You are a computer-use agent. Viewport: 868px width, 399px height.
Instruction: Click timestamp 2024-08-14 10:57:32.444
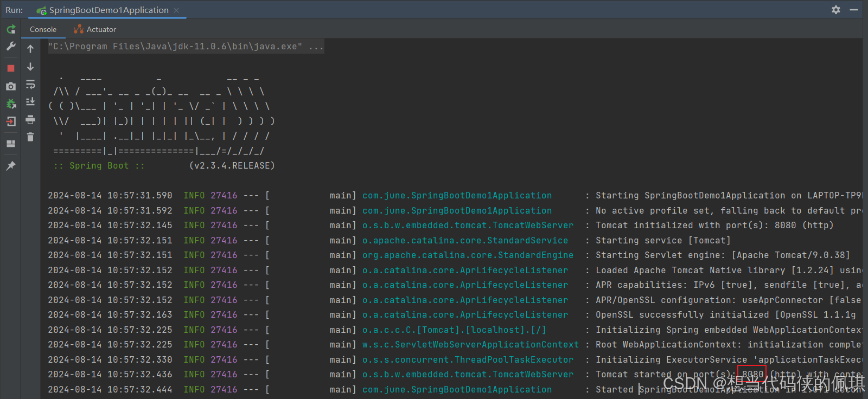pos(110,390)
